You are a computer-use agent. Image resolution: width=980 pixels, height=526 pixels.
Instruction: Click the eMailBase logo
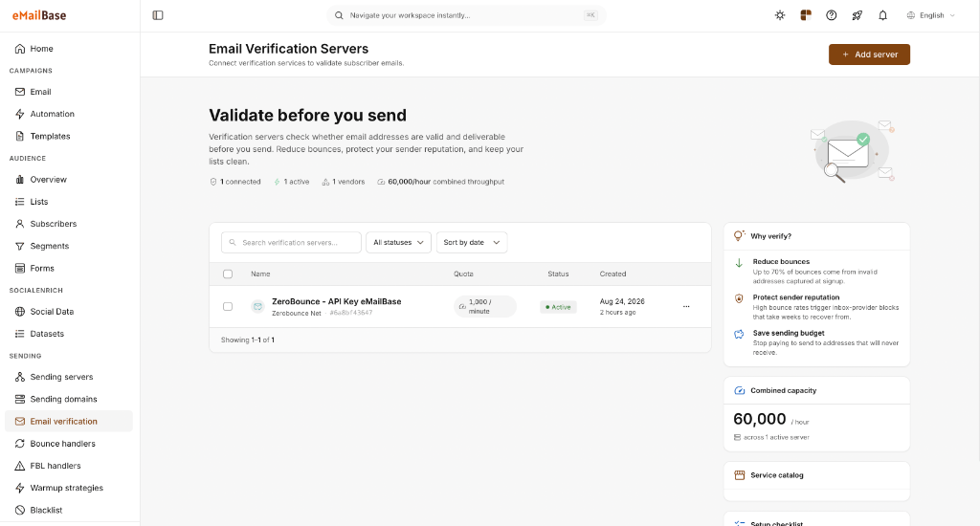(39, 15)
